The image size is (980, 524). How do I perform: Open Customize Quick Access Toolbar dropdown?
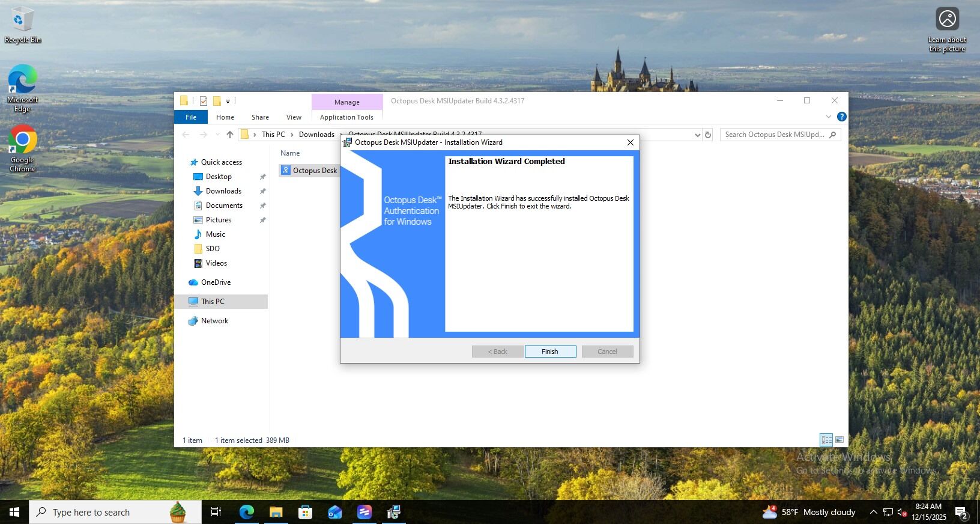(x=228, y=102)
